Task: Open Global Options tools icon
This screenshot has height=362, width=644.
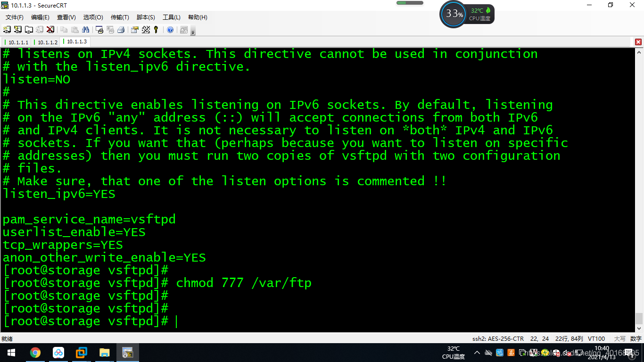Action: (146, 30)
